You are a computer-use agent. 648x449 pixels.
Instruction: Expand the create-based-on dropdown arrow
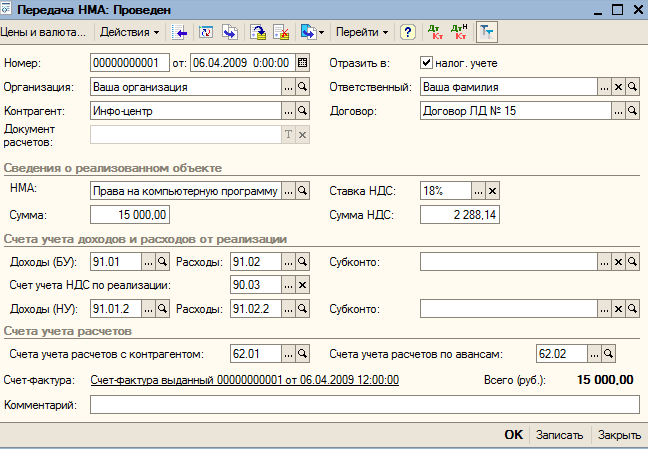(x=322, y=32)
